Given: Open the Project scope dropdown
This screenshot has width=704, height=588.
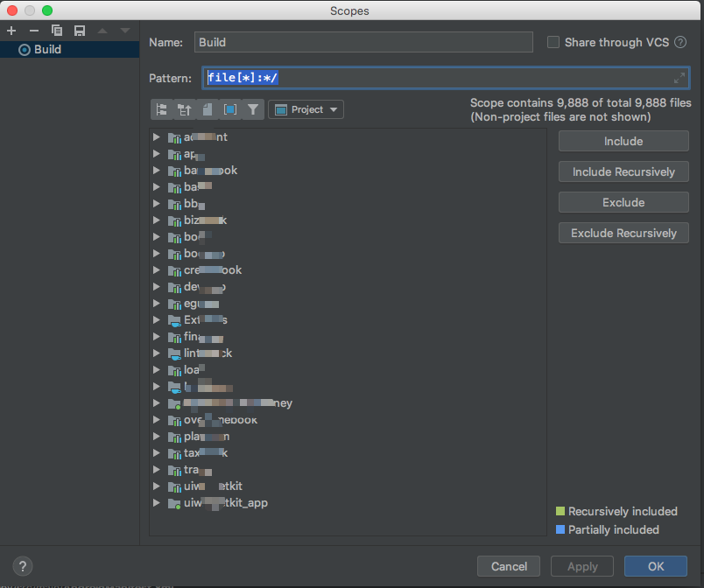Looking at the screenshot, I should tap(306, 109).
